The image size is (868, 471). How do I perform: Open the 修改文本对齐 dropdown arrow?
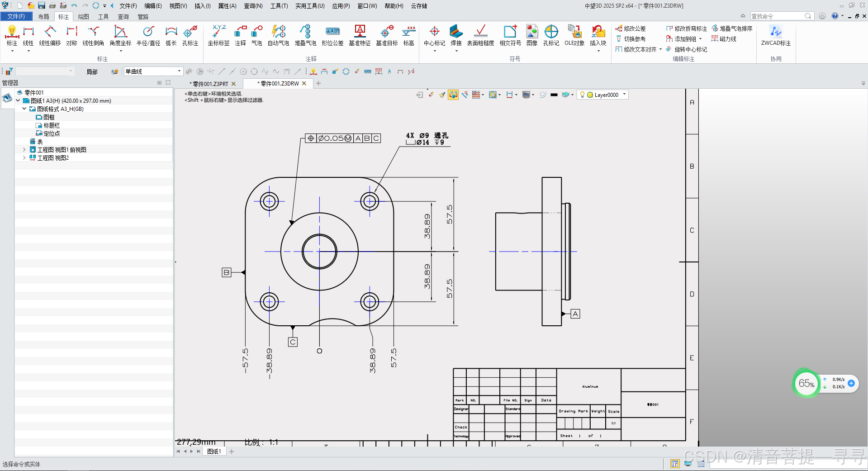pos(660,49)
